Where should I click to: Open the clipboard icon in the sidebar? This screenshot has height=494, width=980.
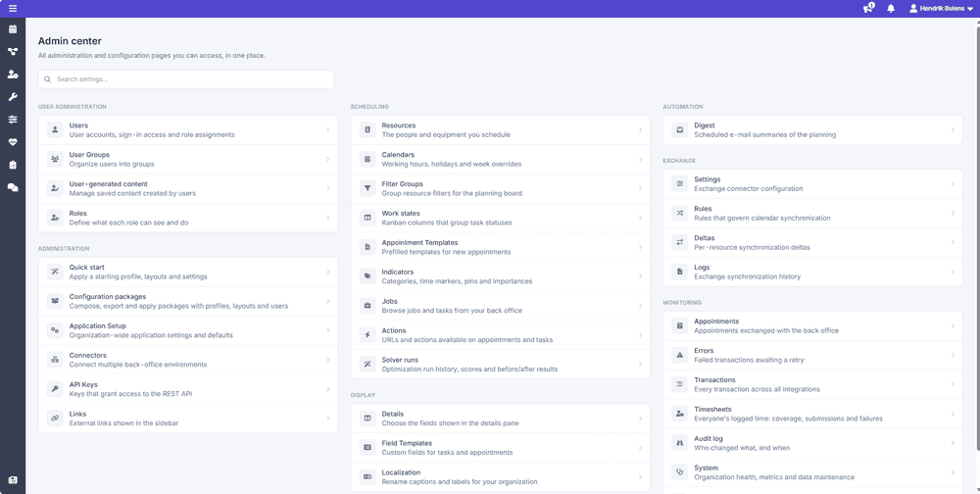pyautogui.click(x=13, y=165)
